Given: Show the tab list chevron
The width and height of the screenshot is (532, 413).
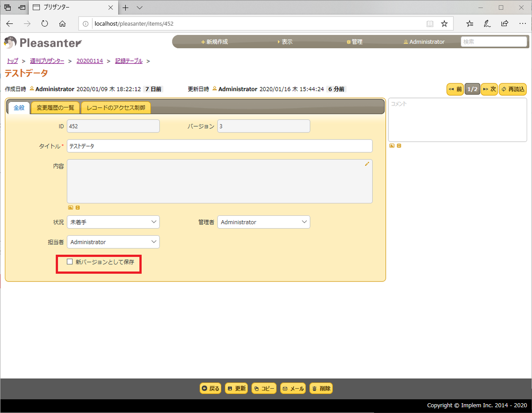Looking at the screenshot, I should pos(140,8).
